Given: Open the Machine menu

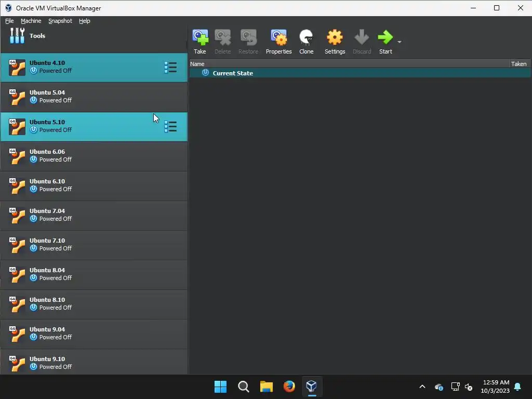Looking at the screenshot, I should pos(31,21).
